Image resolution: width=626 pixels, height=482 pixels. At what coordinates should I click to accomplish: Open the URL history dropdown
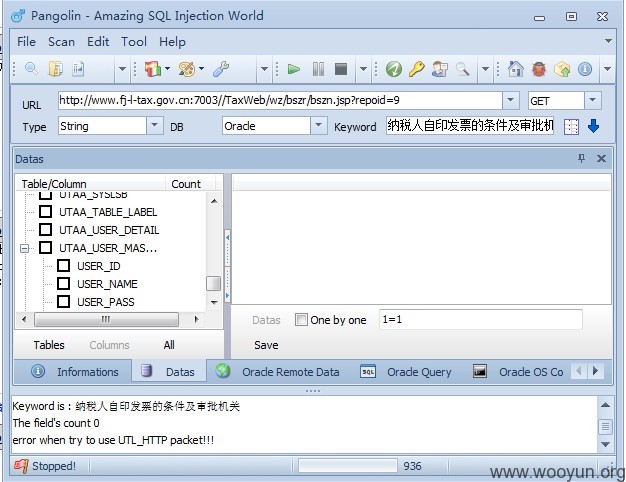(x=511, y=100)
